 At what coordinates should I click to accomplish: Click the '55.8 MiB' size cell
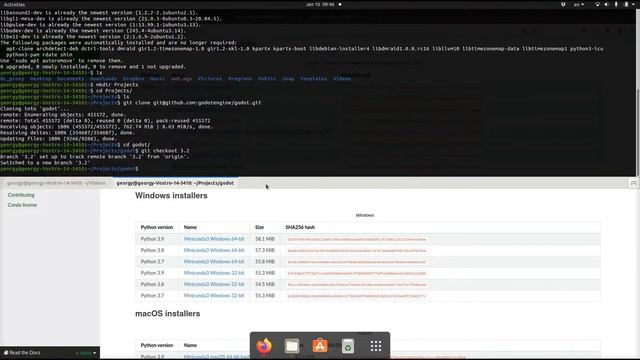(265, 262)
